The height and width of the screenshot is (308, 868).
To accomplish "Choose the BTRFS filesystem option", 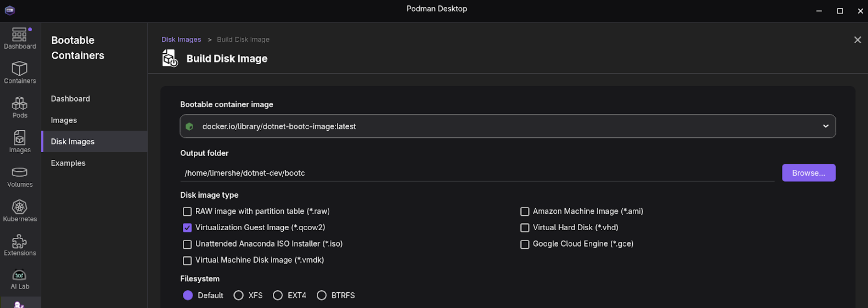I will click(x=322, y=295).
